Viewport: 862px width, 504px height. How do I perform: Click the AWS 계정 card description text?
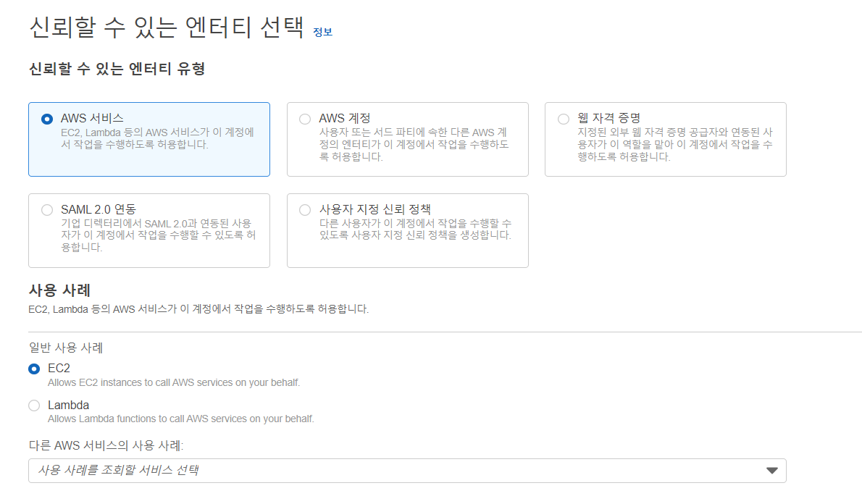(x=414, y=145)
